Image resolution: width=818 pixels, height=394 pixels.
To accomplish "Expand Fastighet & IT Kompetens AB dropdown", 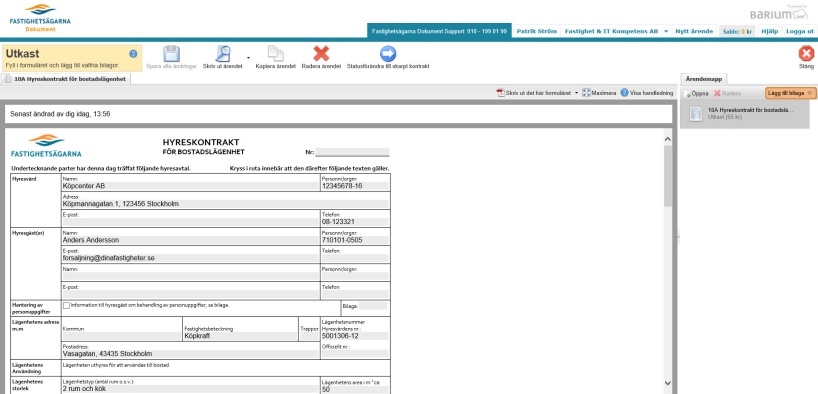I will pos(666,31).
